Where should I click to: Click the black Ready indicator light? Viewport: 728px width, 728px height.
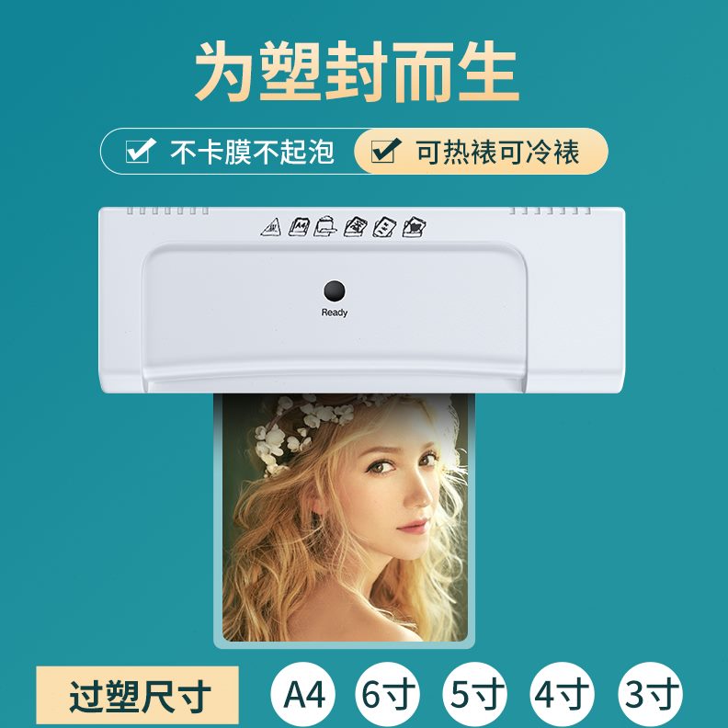pos(335,291)
